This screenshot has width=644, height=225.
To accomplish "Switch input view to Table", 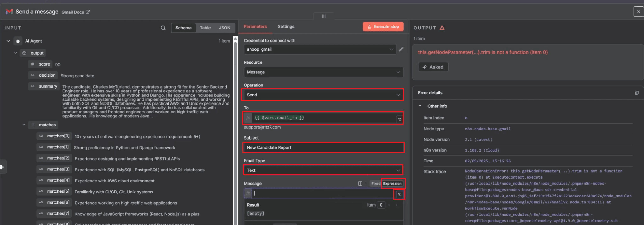I will click(x=205, y=28).
